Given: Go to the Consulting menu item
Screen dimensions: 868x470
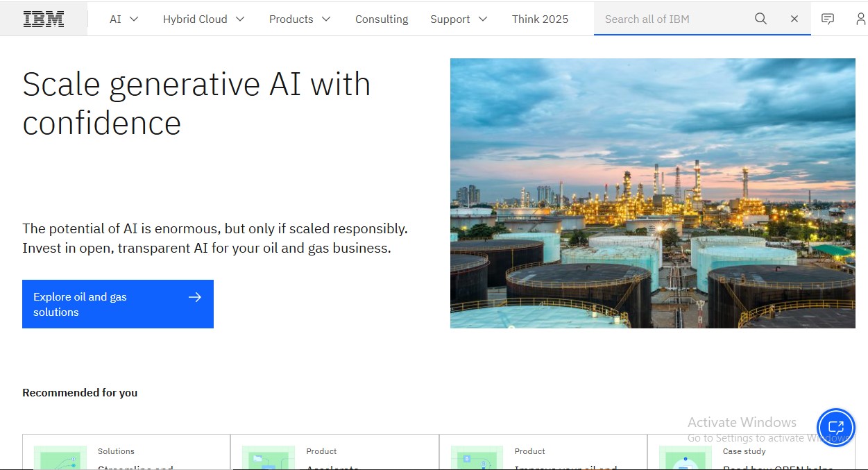Looking at the screenshot, I should [382, 19].
